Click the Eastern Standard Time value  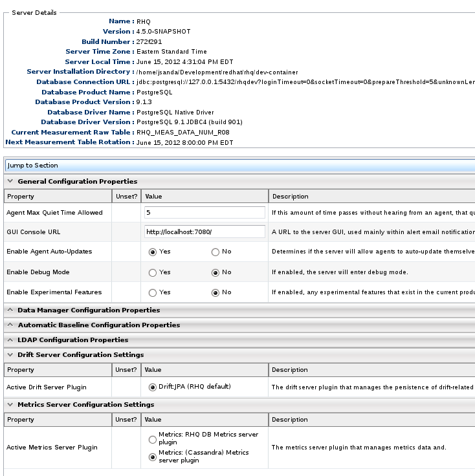coord(171,52)
